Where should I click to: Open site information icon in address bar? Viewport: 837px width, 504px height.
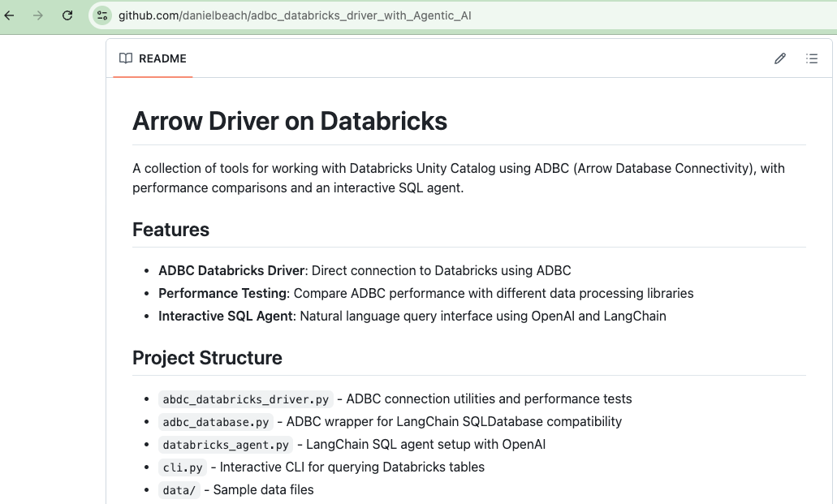point(102,15)
